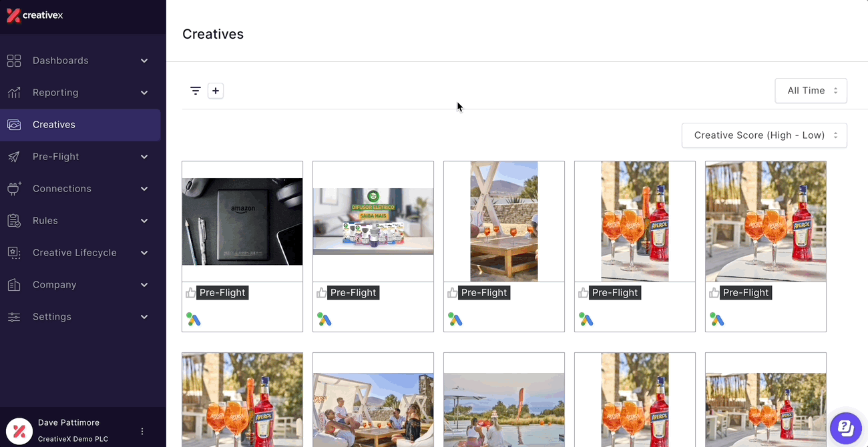The width and height of the screenshot is (868, 447).
Task: Expand the Rules submenu chevron
Action: coord(144,221)
